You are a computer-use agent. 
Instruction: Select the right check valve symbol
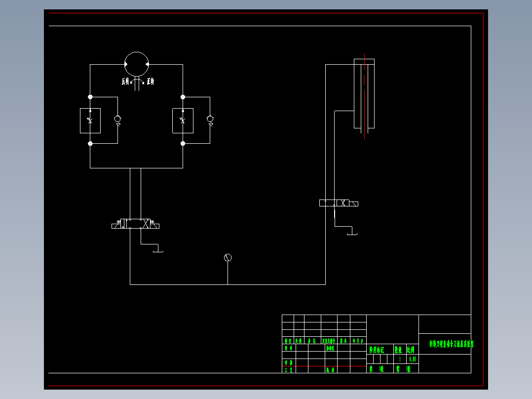pyautogui.click(x=210, y=120)
